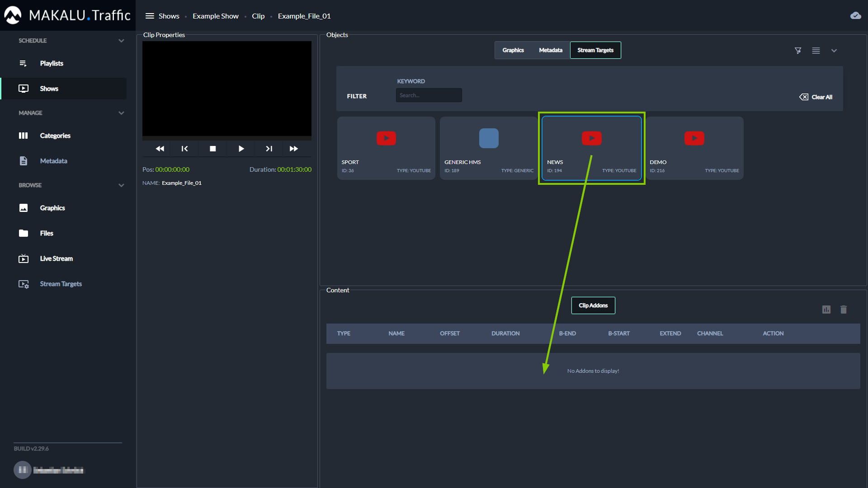Open Categories in sidebar
This screenshot has width=868, height=488.
click(63, 136)
